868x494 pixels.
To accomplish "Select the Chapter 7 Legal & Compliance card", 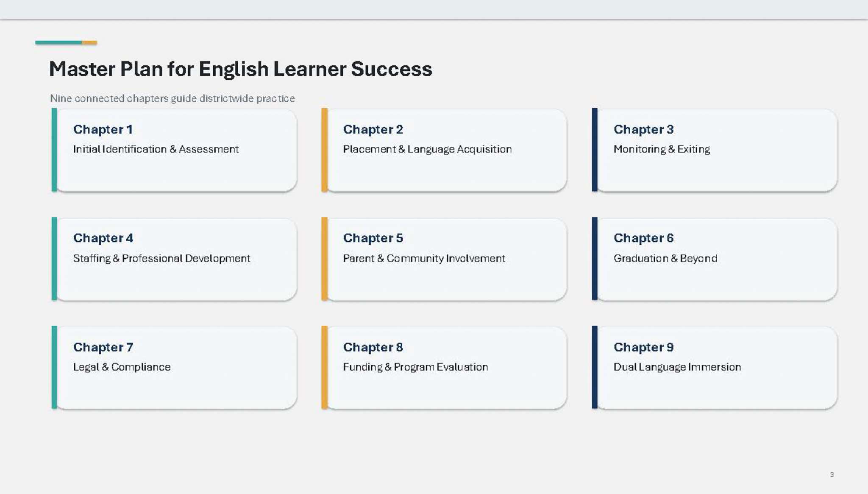I will [x=174, y=367].
